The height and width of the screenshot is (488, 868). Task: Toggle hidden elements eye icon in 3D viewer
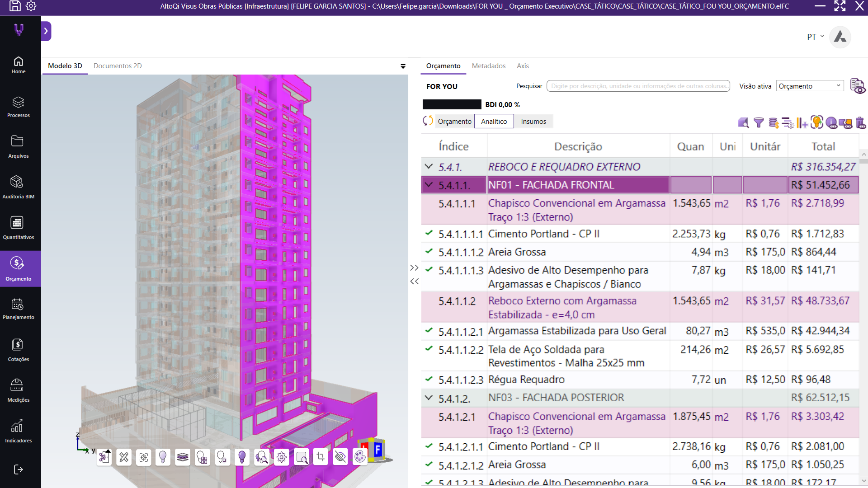(x=340, y=457)
